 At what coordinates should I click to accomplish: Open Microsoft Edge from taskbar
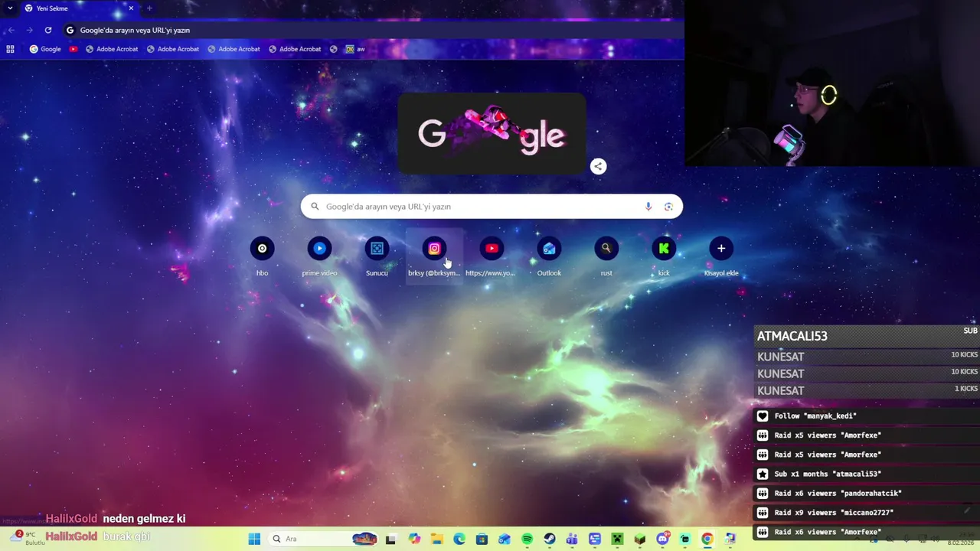pyautogui.click(x=459, y=539)
